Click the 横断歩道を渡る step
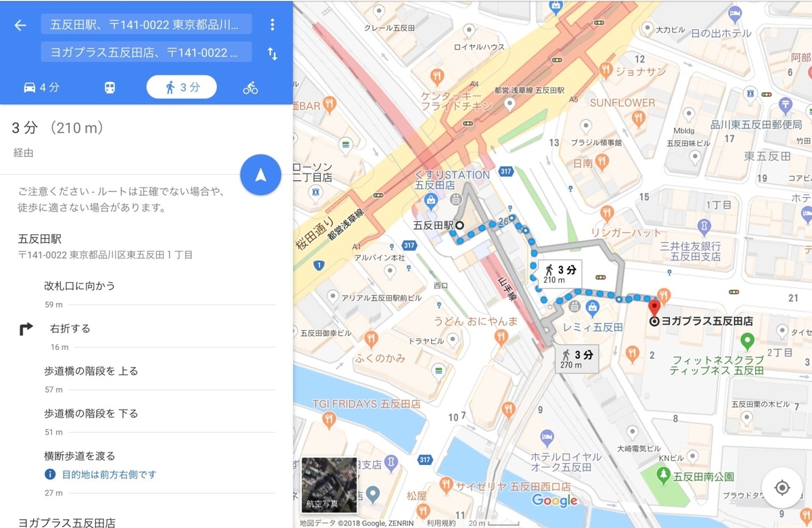The image size is (812, 528). click(x=79, y=456)
